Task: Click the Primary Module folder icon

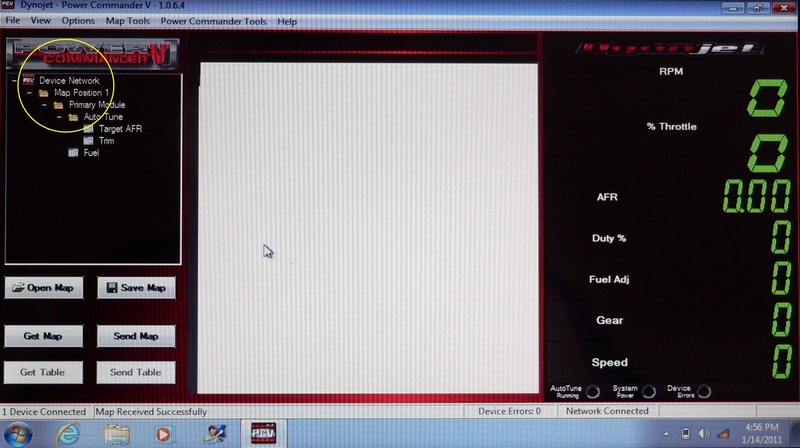Action: (x=58, y=104)
